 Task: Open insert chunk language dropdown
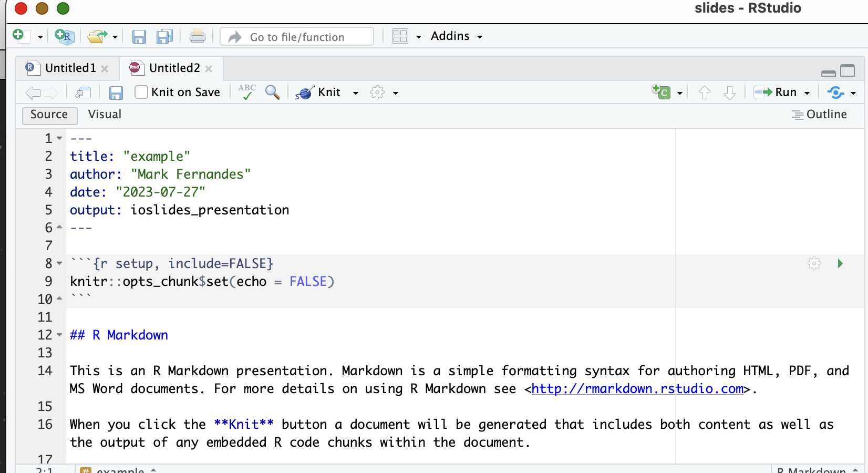680,93
